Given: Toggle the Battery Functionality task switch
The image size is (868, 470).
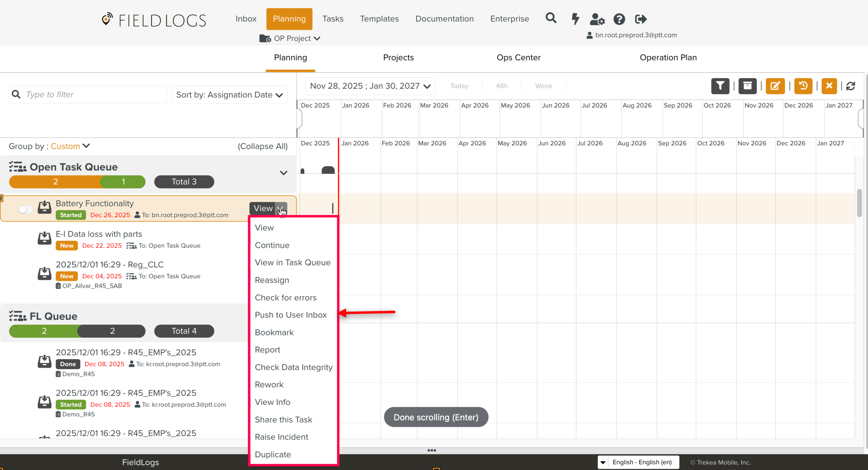Looking at the screenshot, I should 25,209.
